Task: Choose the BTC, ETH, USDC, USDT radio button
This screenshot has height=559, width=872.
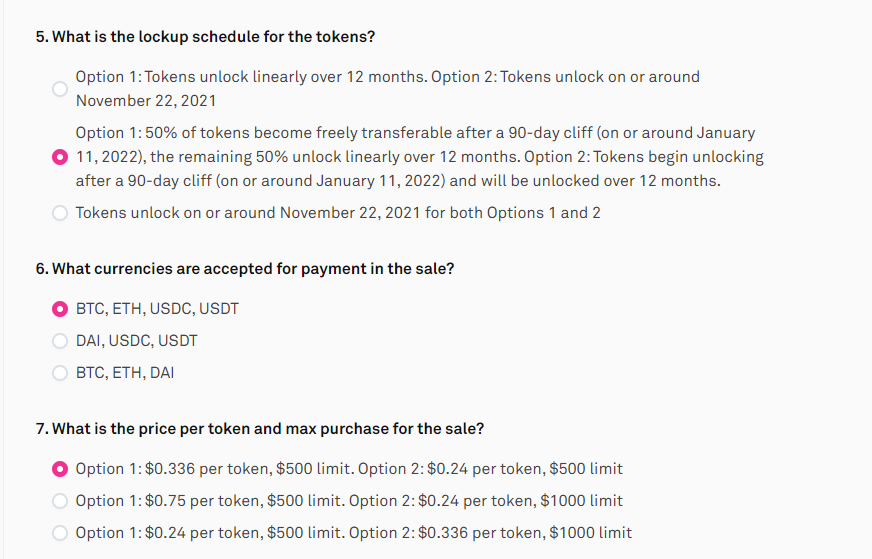Action: pos(60,309)
